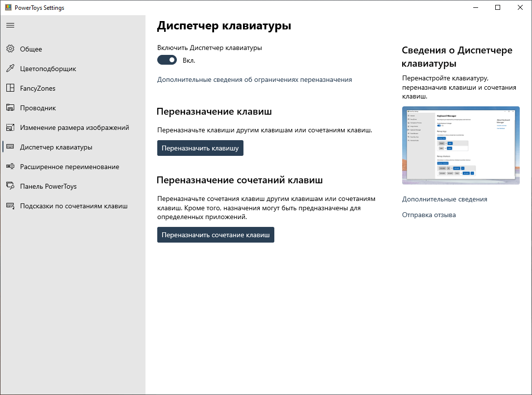This screenshot has height=395, width=532.
Task: Click the shortcut guide keyboard icon
Action: click(x=10, y=206)
